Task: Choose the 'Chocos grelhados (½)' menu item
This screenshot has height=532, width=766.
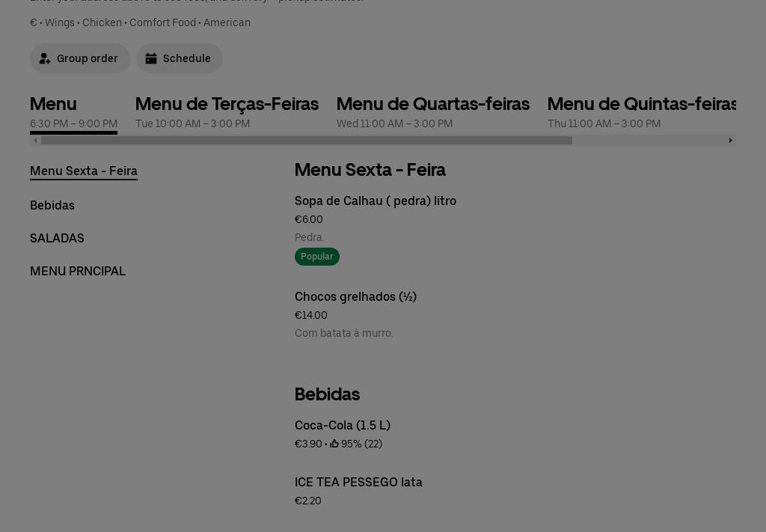Action: pos(355,296)
